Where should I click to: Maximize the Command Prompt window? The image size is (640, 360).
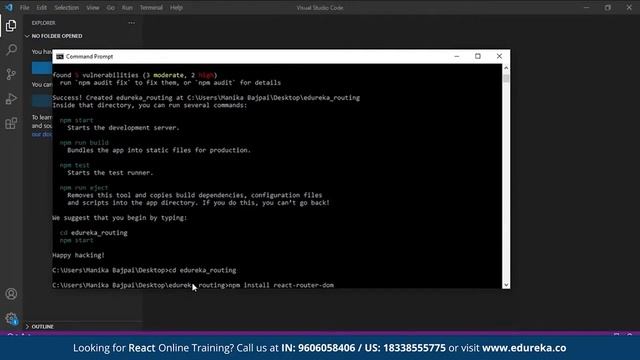click(x=478, y=56)
